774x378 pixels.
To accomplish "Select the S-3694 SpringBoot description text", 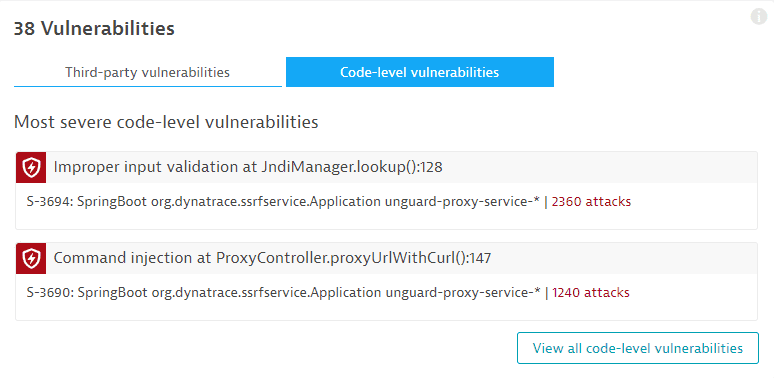I will 284,201.
